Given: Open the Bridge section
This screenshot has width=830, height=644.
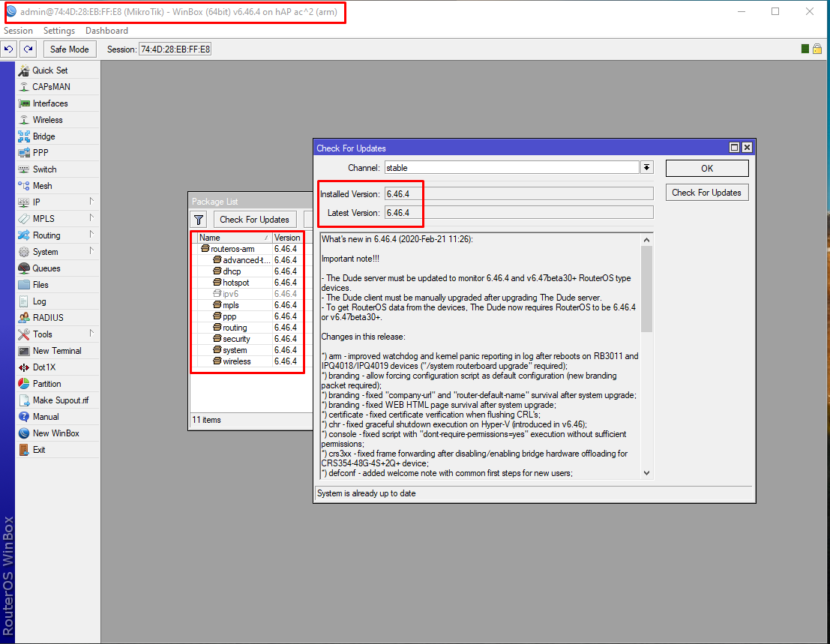Looking at the screenshot, I should click(x=58, y=136).
